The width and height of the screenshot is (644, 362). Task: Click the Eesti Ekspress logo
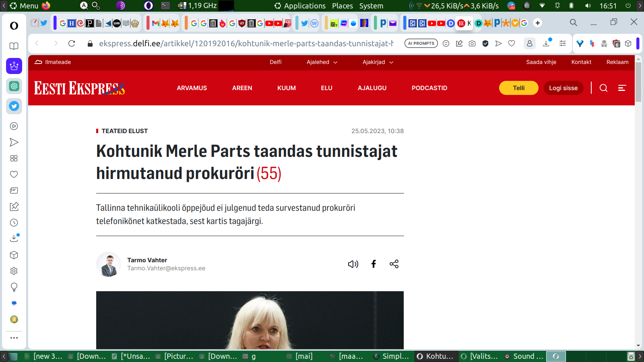[x=80, y=88]
